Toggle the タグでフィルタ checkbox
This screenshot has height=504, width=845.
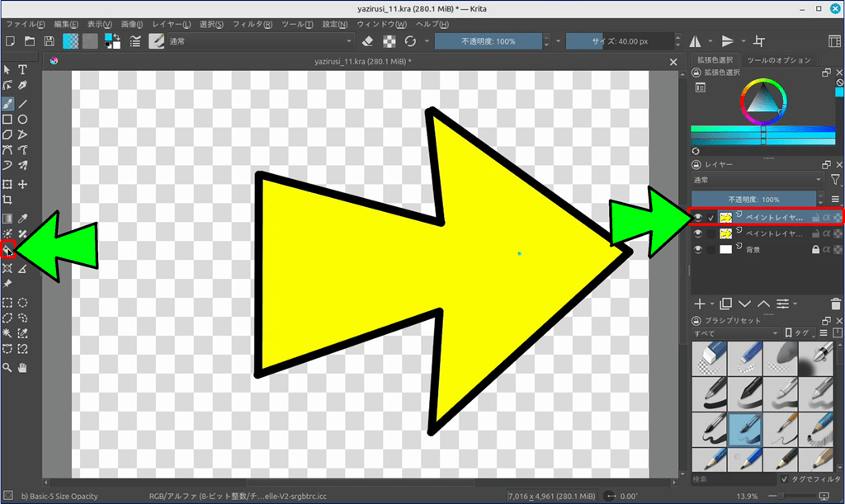tap(785, 478)
